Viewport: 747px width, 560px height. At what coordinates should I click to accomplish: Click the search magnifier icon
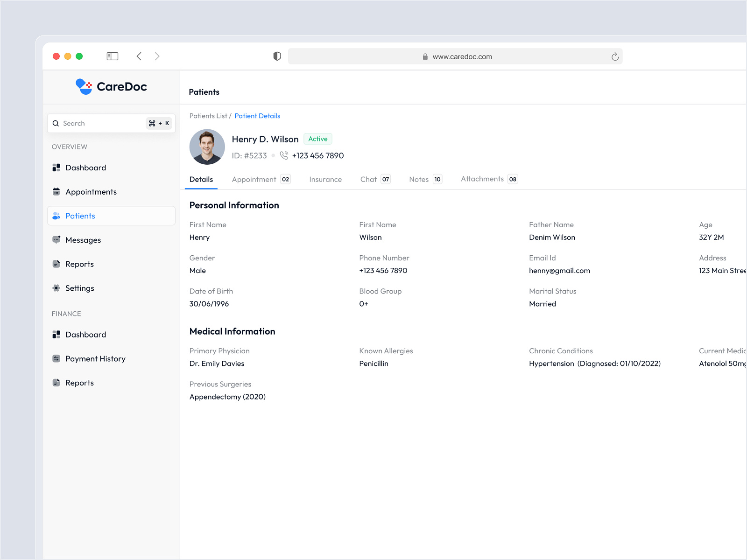56,123
